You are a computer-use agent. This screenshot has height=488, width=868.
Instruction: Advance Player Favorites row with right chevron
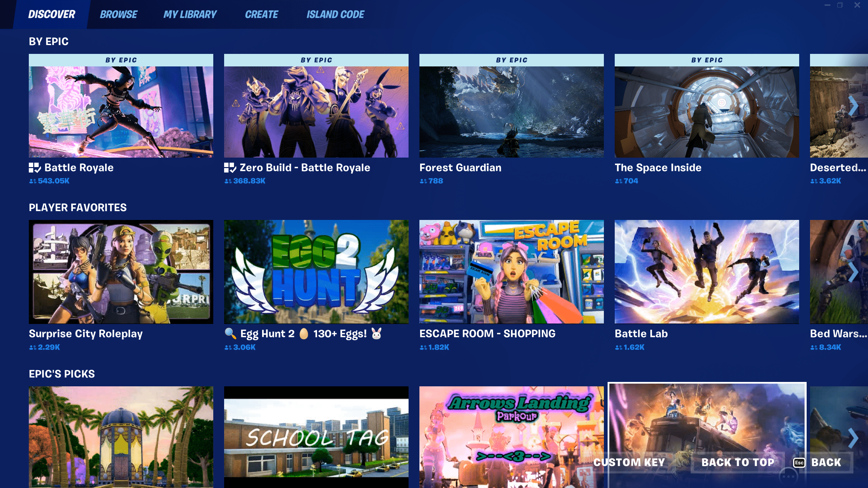coord(854,272)
